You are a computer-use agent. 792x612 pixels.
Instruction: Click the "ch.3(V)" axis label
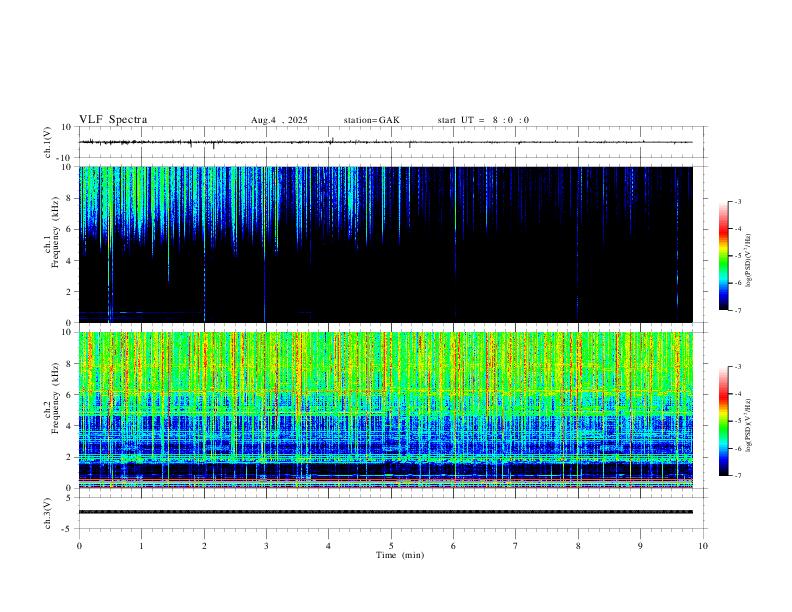tap(48, 513)
